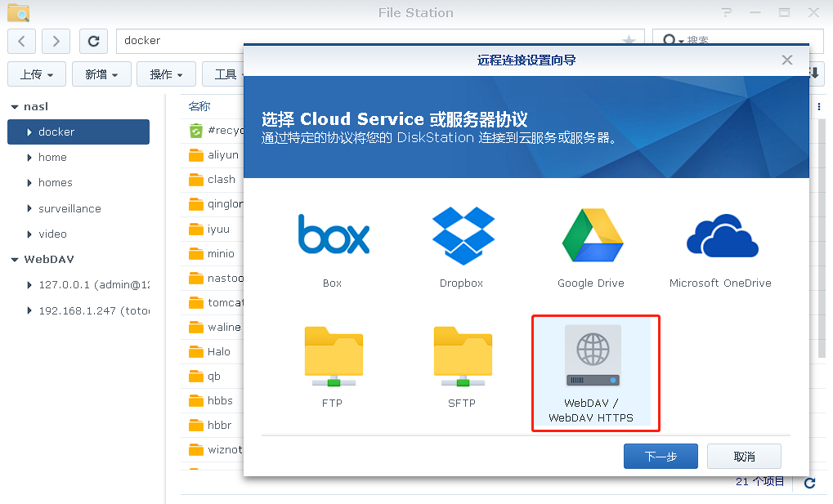Click the 取消 (Cancel) button
Image resolution: width=833 pixels, height=504 pixels.
(x=744, y=456)
